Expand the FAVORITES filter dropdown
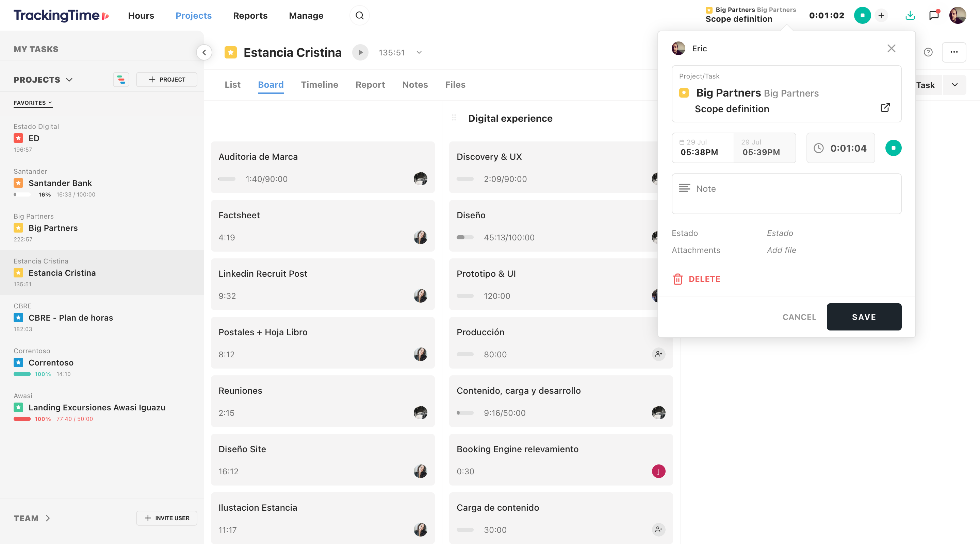This screenshot has height=544, width=980. point(33,103)
